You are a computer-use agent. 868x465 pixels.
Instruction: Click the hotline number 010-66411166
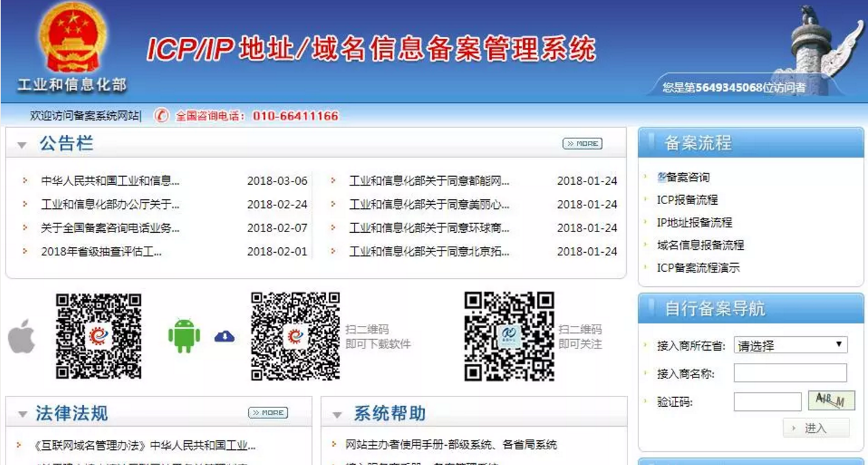click(296, 116)
